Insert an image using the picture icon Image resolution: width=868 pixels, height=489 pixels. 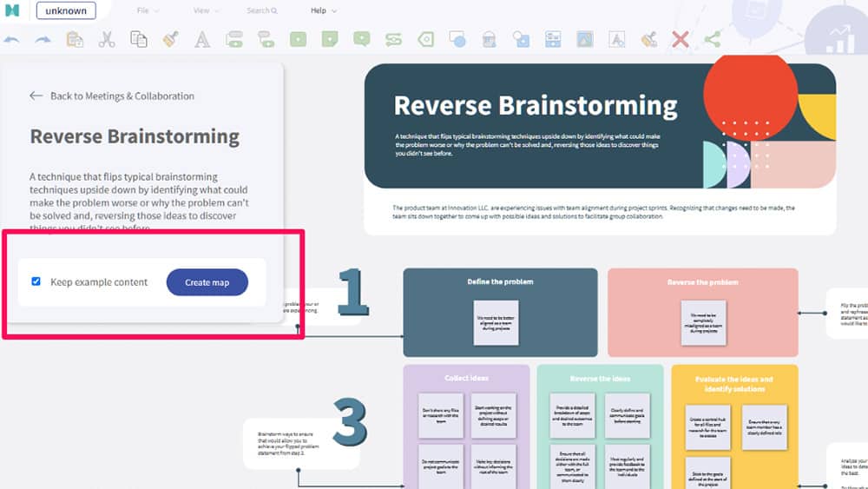(x=584, y=39)
